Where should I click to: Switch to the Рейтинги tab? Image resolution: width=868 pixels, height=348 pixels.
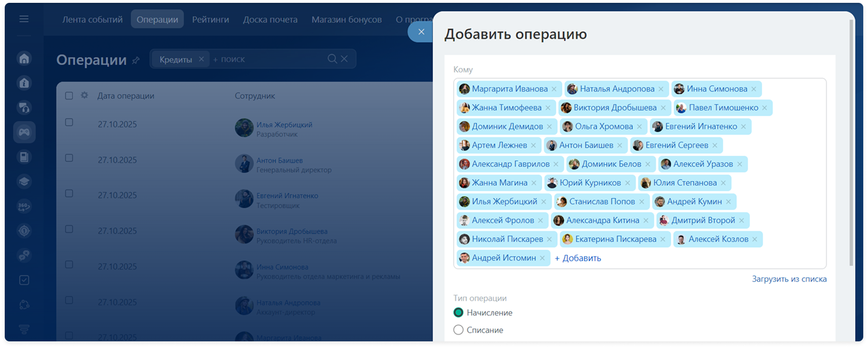[x=210, y=19]
